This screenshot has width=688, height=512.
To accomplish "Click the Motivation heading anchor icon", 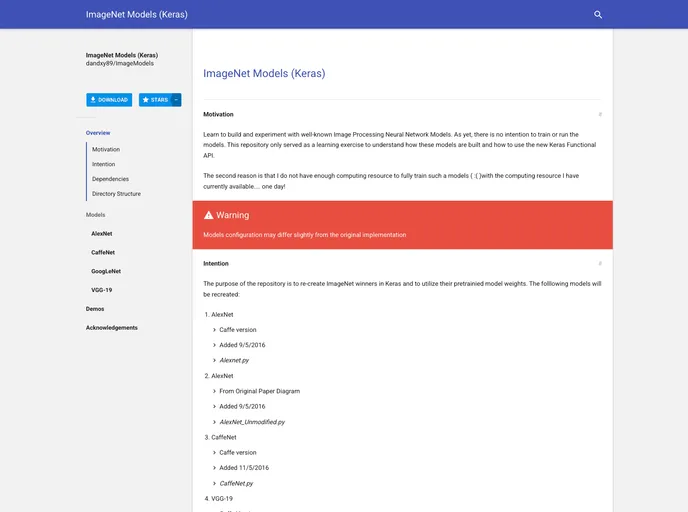I will [x=600, y=114].
